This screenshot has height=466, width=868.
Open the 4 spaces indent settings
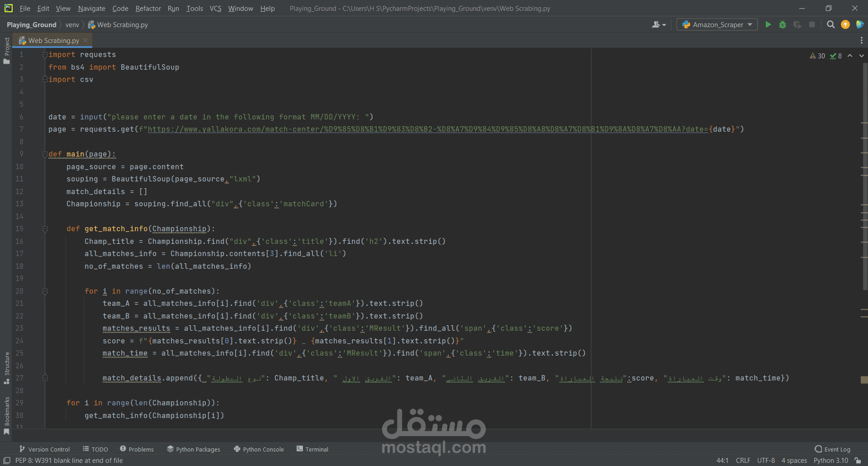coord(794,460)
